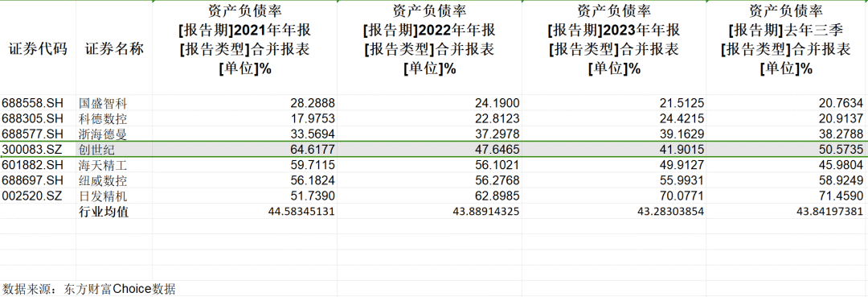Select value 51.7390 for 日发精机

click(x=244, y=196)
